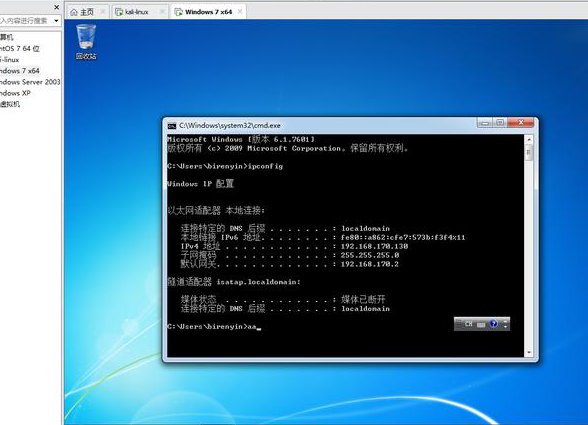Click the 'ipconfig' command prompt line
This screenshot has height=425, width=588.
click(x=225, y=166)
